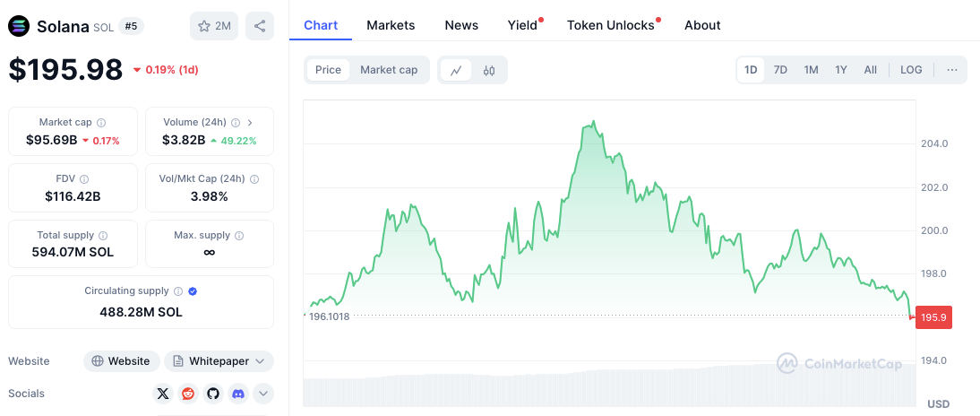Expand more socials chevron
The width and height of the screenshot is (980, 416).
pyautogui.click(x=263, y=393)
